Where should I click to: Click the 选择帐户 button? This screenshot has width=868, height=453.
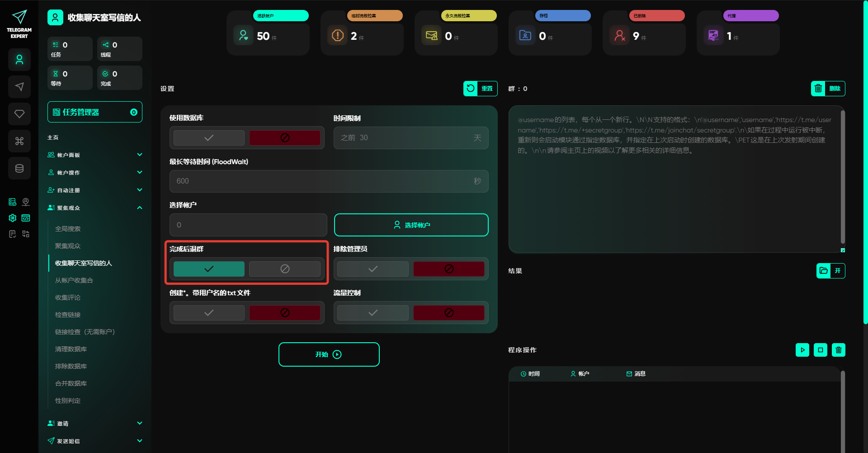pos(411,225)
